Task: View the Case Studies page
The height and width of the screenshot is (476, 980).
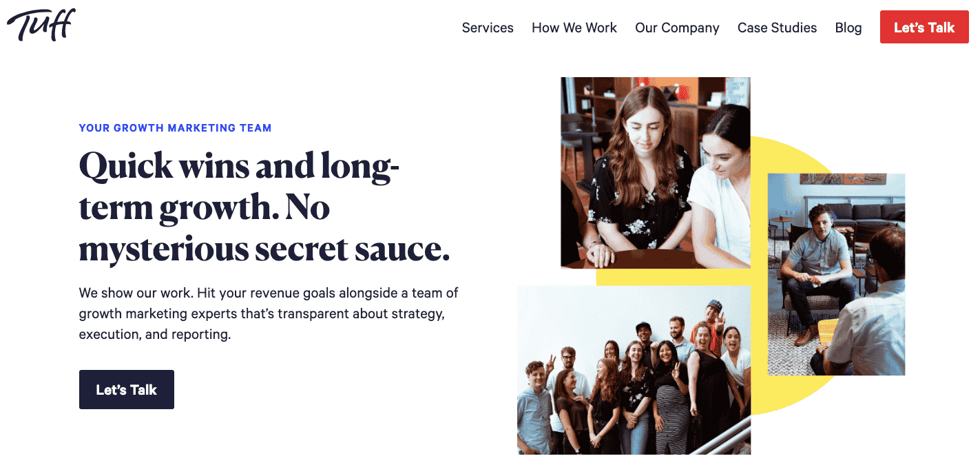Action: (x=777, y=28)
